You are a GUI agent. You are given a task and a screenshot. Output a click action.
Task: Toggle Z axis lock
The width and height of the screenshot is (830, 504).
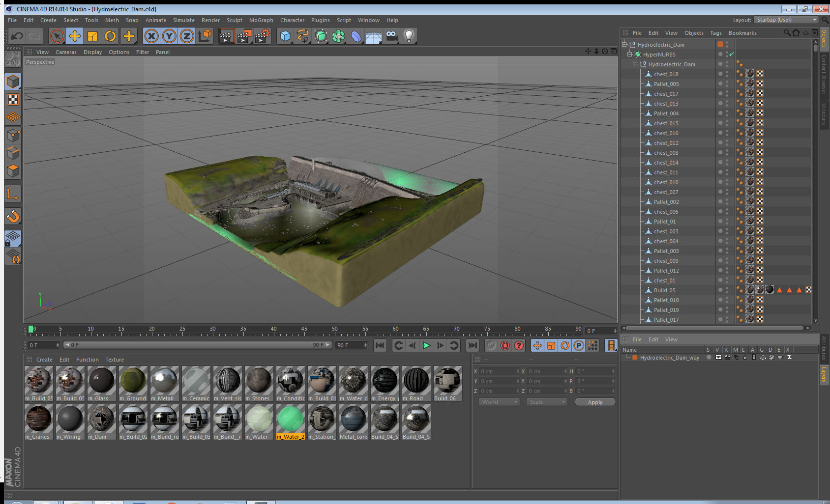click(x=187, y=36)
